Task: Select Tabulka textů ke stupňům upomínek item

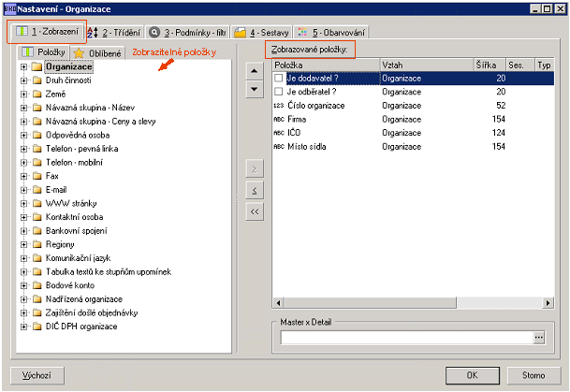Action: click(x=109, y=271)
